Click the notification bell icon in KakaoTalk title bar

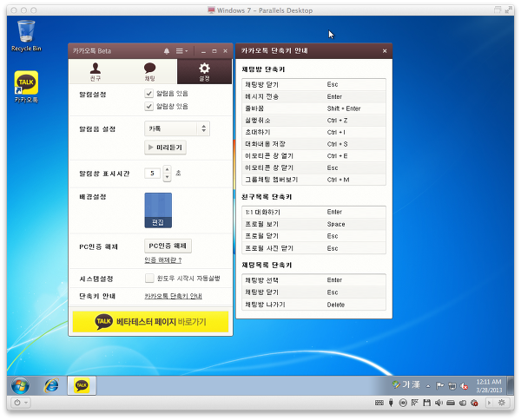pyautogui.click(x=167, y=51)
